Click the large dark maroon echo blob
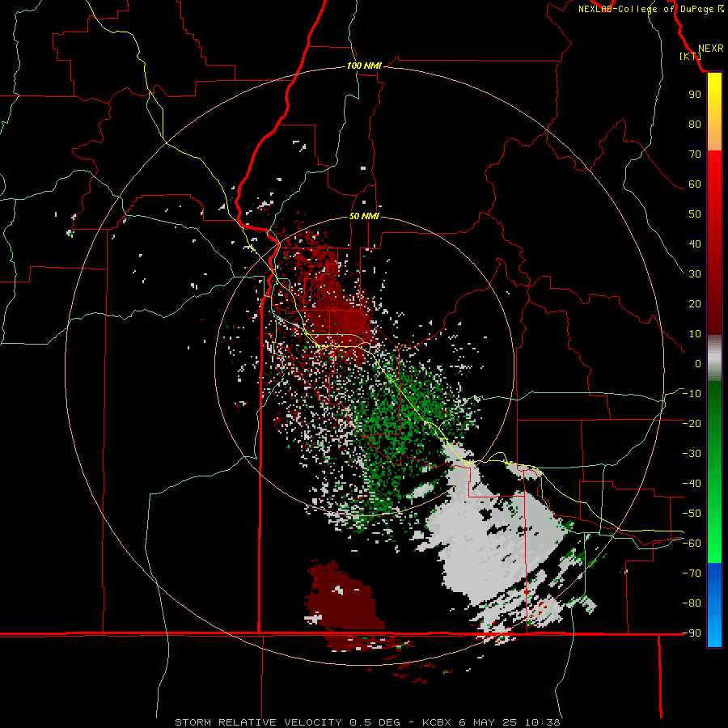This screenshot has width=728, height=728. tap(343, 599)
